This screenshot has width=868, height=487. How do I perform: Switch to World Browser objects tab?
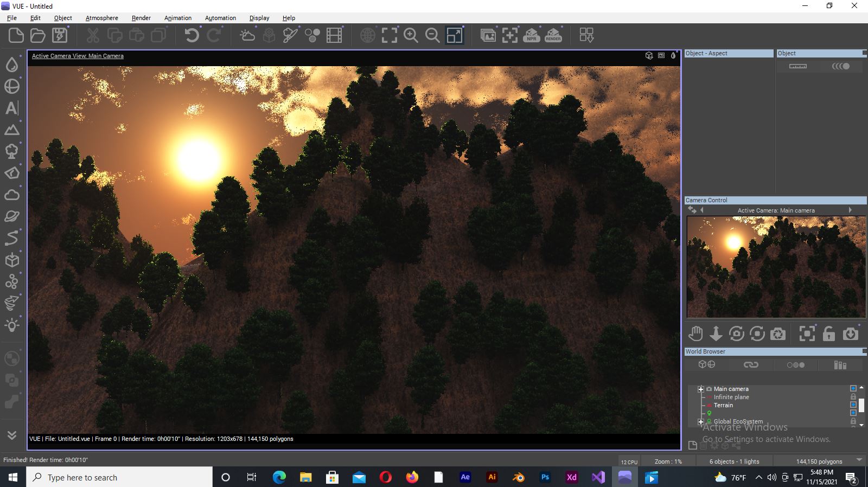coord(707,364)
